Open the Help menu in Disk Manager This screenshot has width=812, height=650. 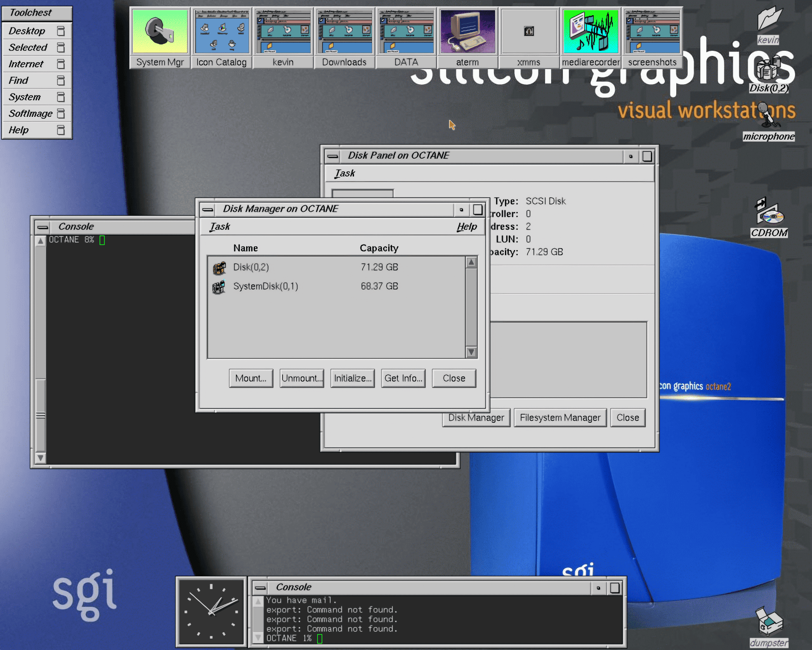pyautogui.click(x=467, y=227)
